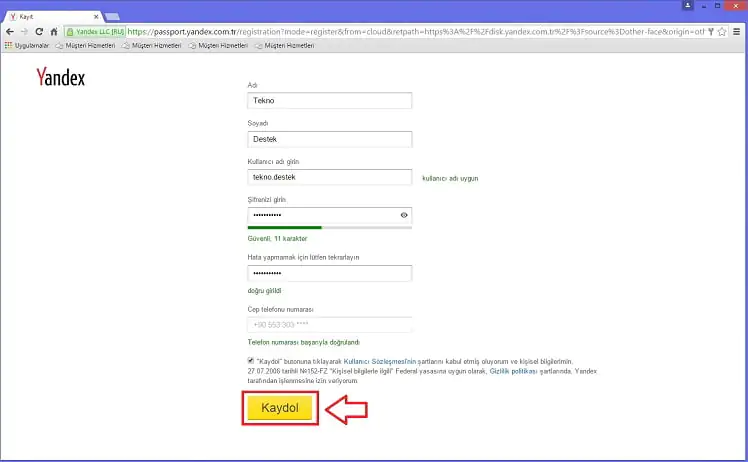Click the Adı first name field
748x462 pixels.
coord(330,101)
